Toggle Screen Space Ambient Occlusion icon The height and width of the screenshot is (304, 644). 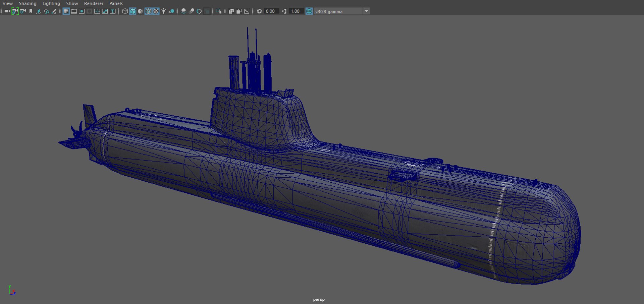183,11
